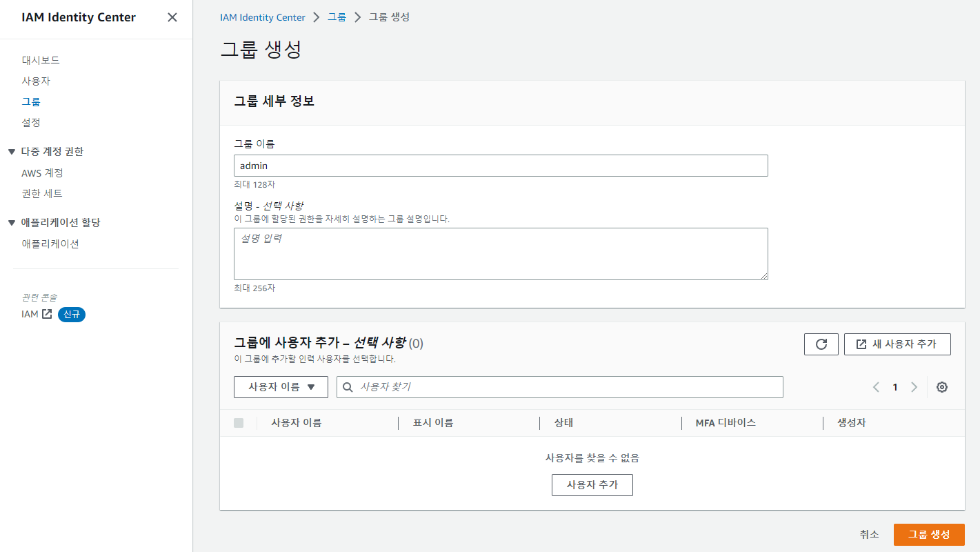This screenshot has height=552, width=980.
Task: Click the 사용자를 찾을 수 없음 message
Action: (592, 457)
